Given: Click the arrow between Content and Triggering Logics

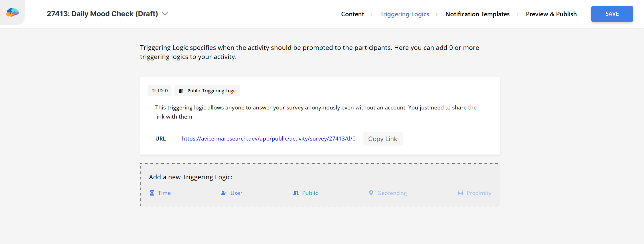Looking at the screenshot, I should pos(372,14).
